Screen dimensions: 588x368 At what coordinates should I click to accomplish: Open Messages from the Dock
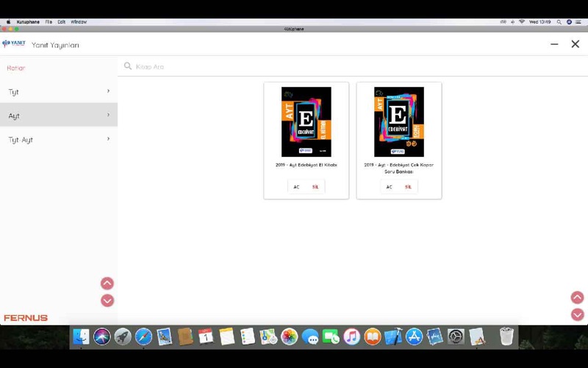310,336
